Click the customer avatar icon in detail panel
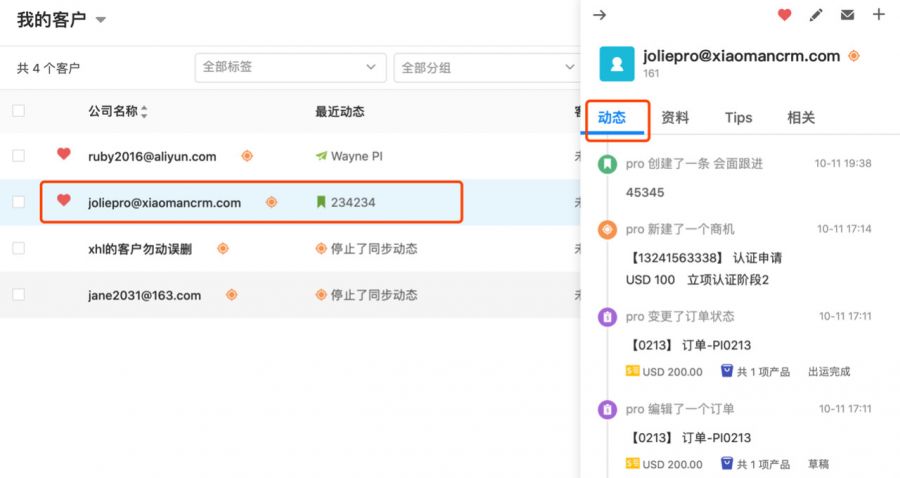 point(617,64)
